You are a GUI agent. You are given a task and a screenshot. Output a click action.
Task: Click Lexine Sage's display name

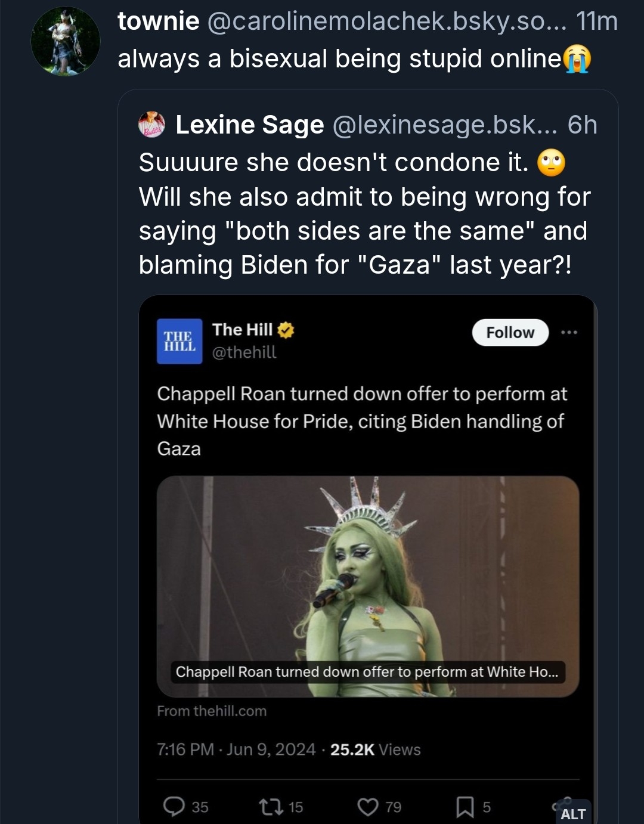(x=250, y=125)
